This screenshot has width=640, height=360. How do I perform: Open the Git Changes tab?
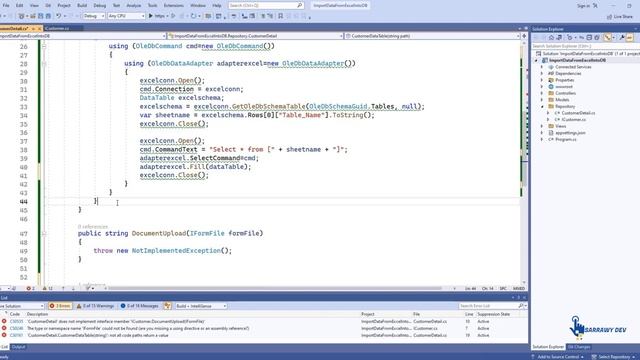click(579, 347)
